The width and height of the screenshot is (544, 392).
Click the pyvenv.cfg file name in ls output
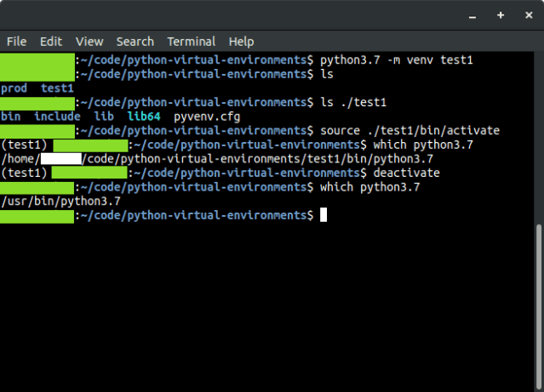pyautogui.click(x=203, y=116)
